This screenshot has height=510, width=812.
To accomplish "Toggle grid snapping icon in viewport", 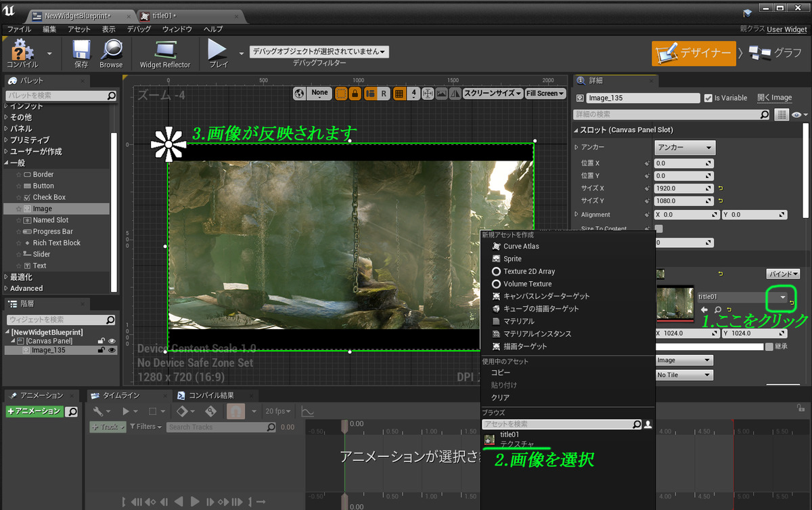I will 399,93.
